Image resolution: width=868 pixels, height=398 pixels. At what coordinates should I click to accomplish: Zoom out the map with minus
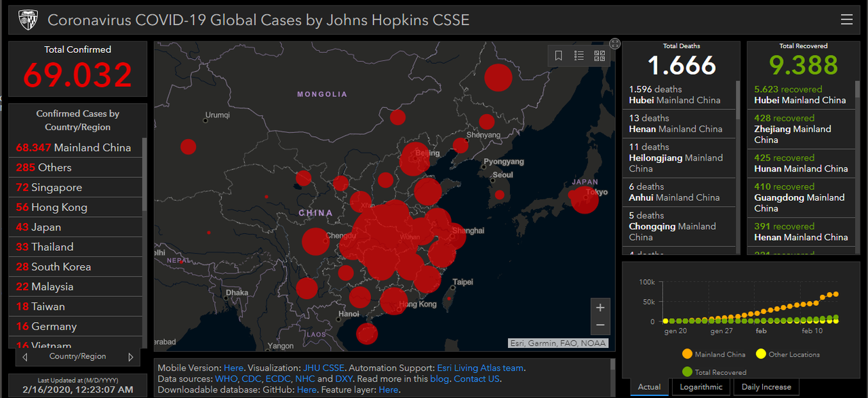click(x=600, y=325)
